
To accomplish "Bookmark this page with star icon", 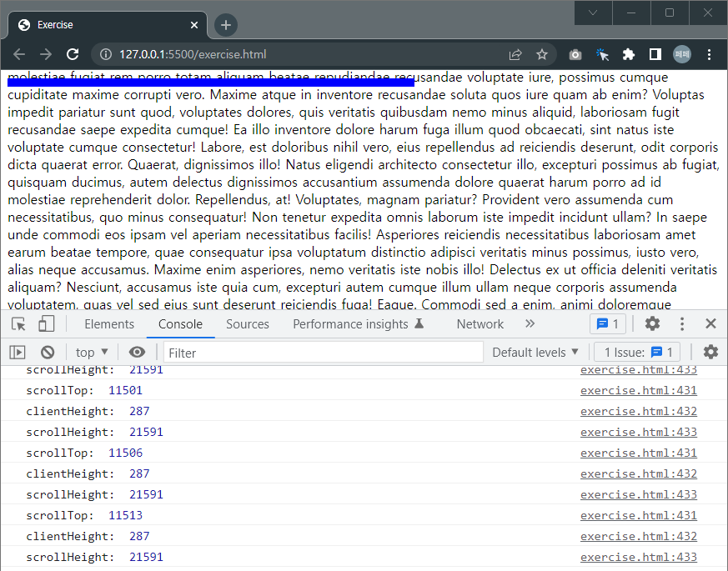I will click(542, 54).
